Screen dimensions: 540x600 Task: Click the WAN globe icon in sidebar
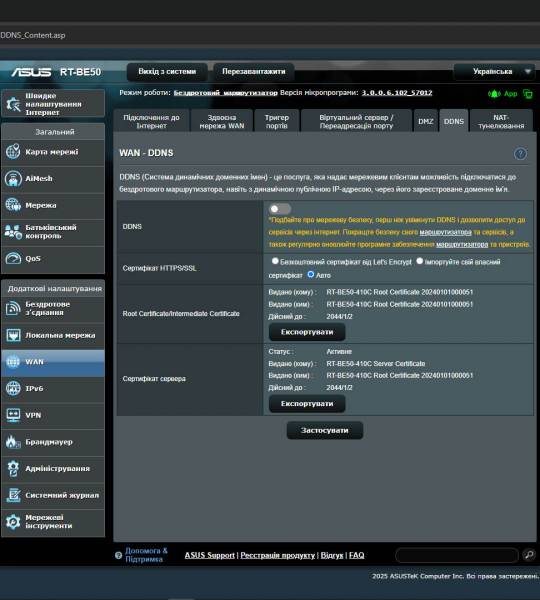coord(13,362)
